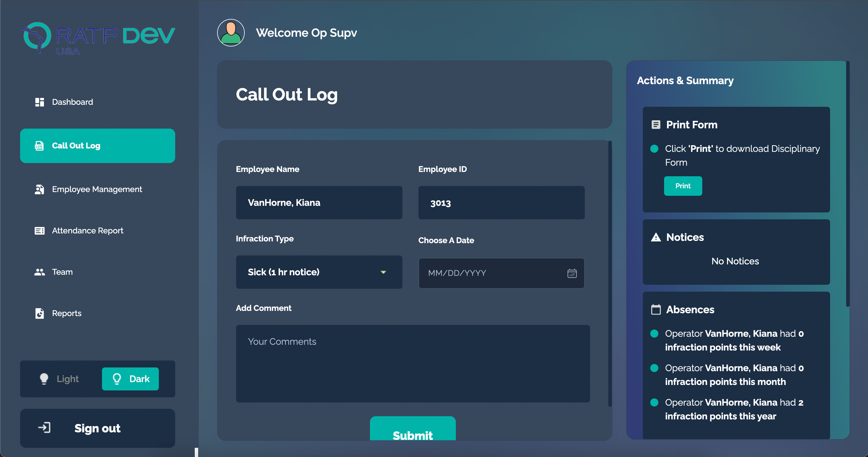Click the Employee ID label
Screen dimensions: 868x457
click(442, 169)
